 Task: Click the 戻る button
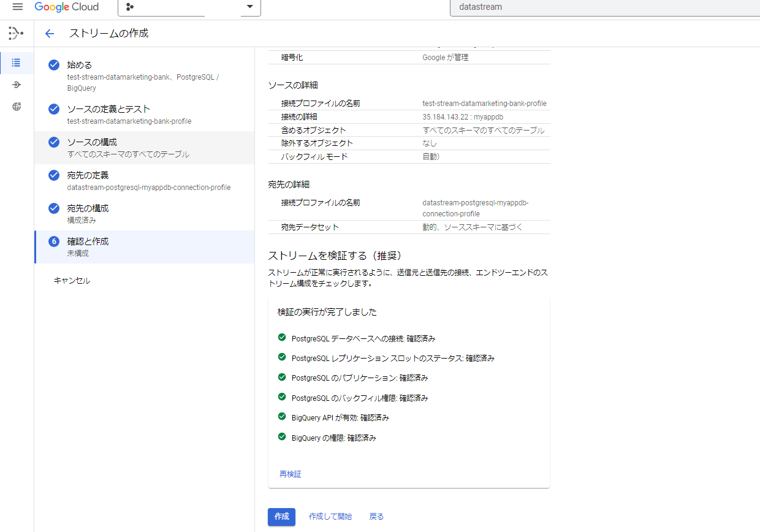point(376,517)
